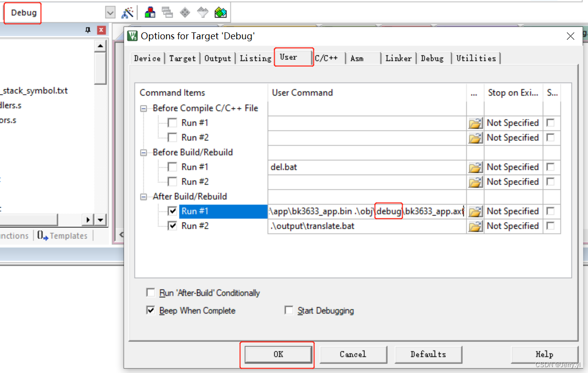Click Stop on Exit value for After Build Run #1
The height and width of the screenshot is (373, 588).
click(512, 211)
